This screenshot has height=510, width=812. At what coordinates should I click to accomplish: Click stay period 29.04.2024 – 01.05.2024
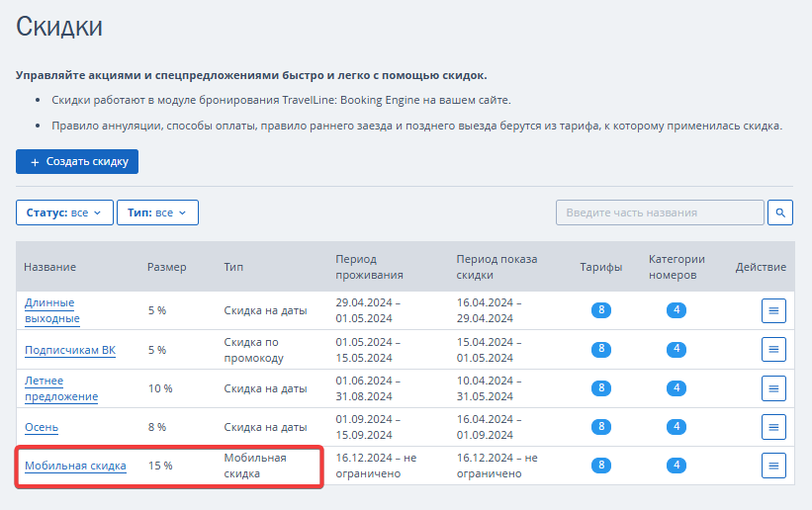368,310
